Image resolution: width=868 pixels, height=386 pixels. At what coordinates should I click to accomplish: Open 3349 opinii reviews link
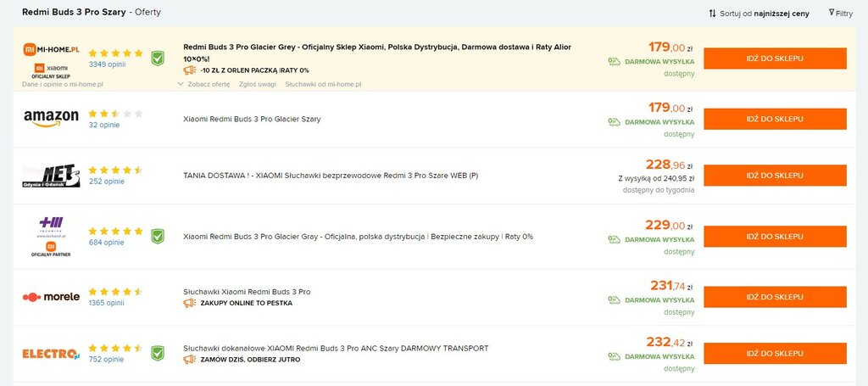tap(108, 64)
